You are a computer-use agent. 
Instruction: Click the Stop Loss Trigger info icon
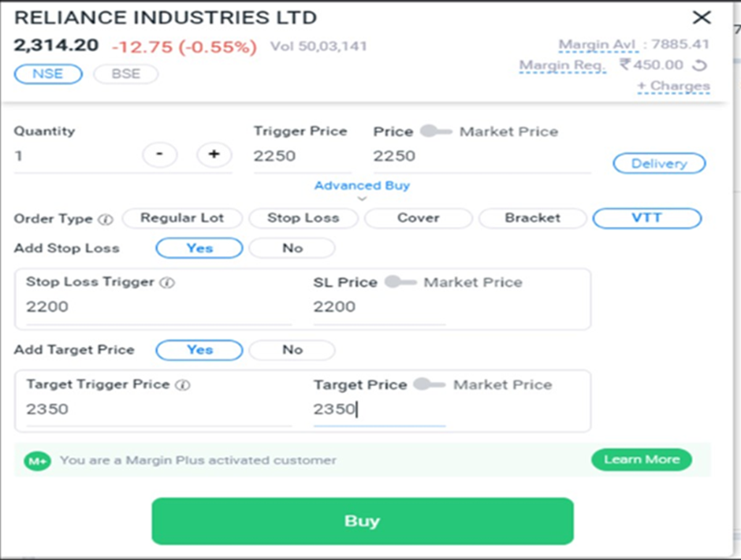point(167,282)
